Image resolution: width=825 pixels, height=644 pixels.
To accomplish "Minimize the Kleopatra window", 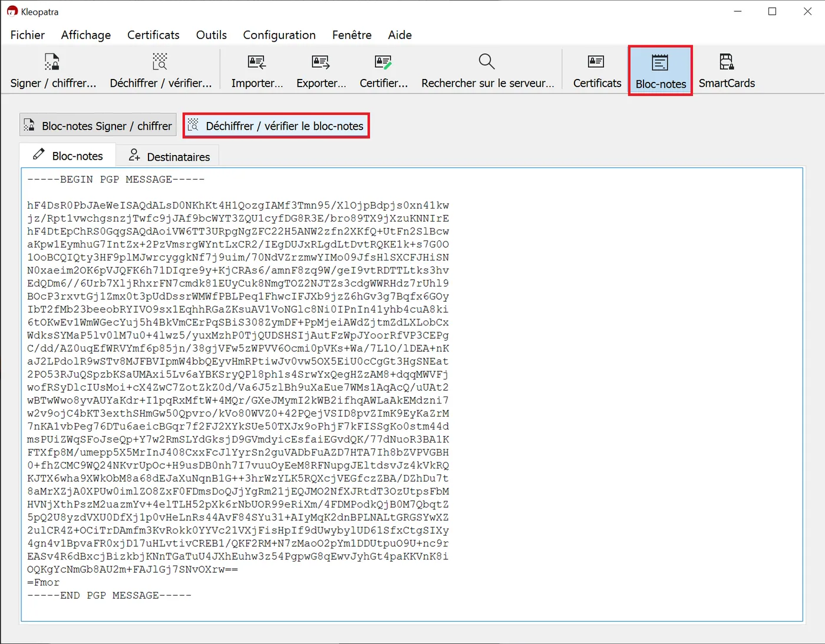I will pos(738,11).
